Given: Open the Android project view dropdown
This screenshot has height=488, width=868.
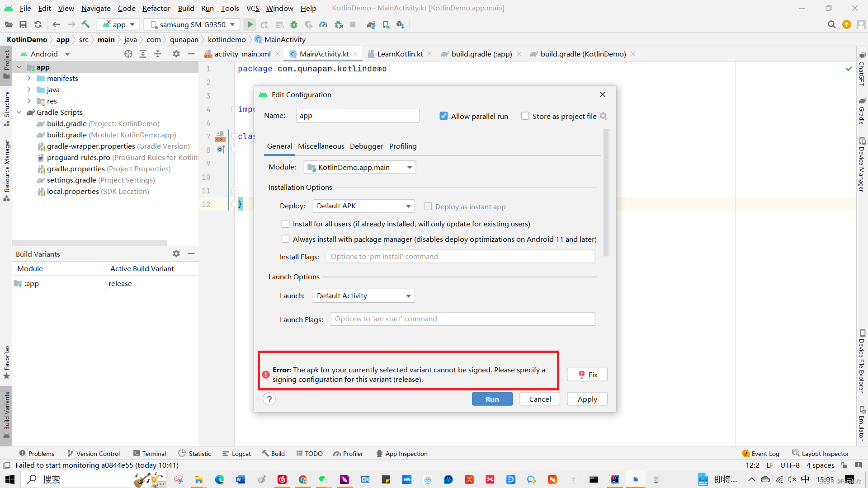Looking at the screenshot, I should [45, 54].
